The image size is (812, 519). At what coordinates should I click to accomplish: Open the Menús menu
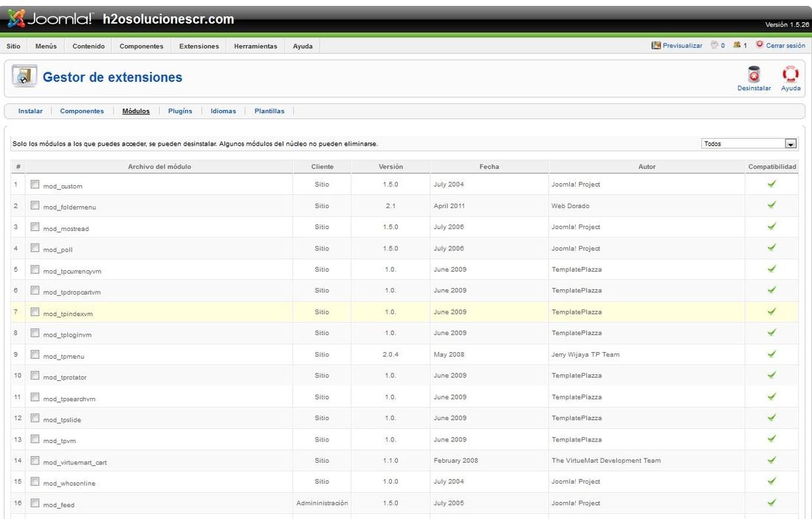pos(46,46)
